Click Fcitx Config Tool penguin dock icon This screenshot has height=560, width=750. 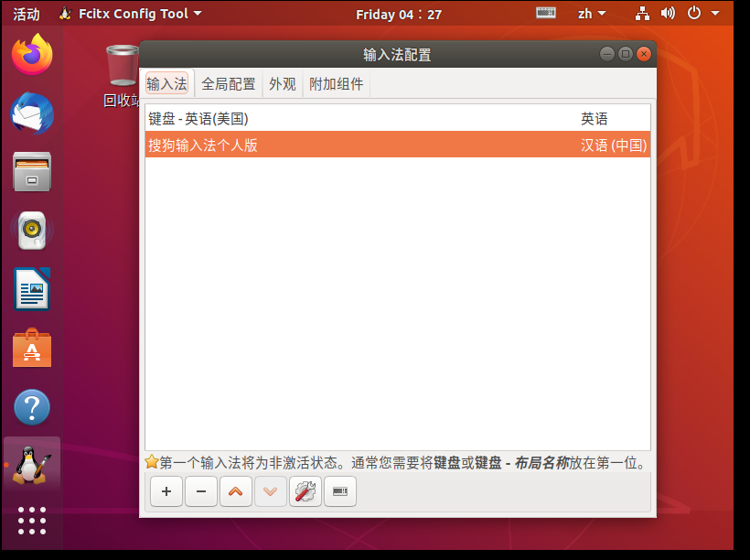point(32,465)
